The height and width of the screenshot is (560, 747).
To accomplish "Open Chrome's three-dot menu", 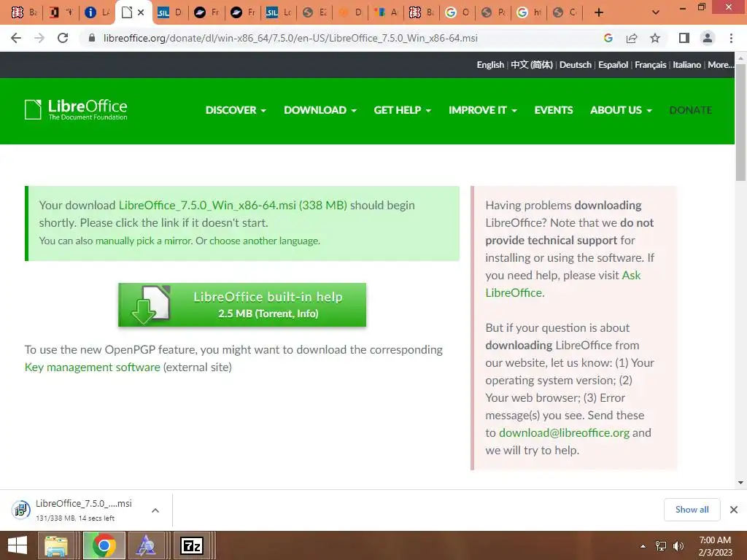I will click(731, 38).
